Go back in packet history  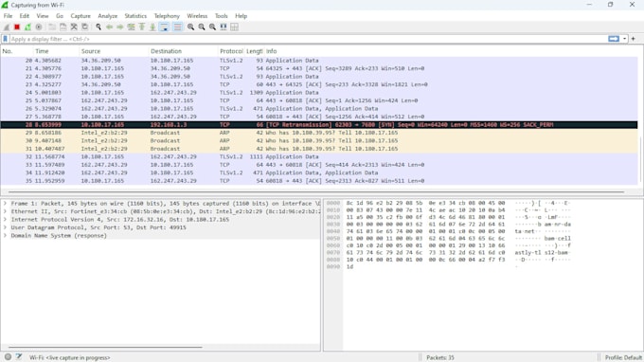(x=109, y=27)
